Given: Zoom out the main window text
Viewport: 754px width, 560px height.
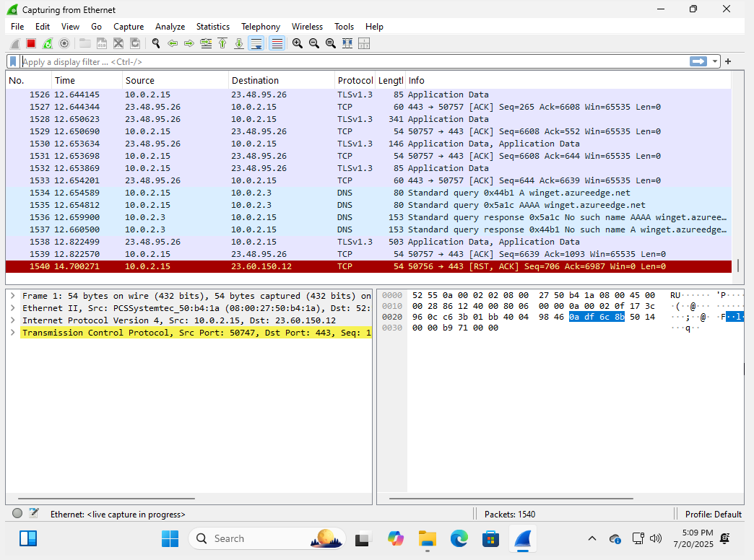Looking at the screenshot, I should (x=314, y=44).
